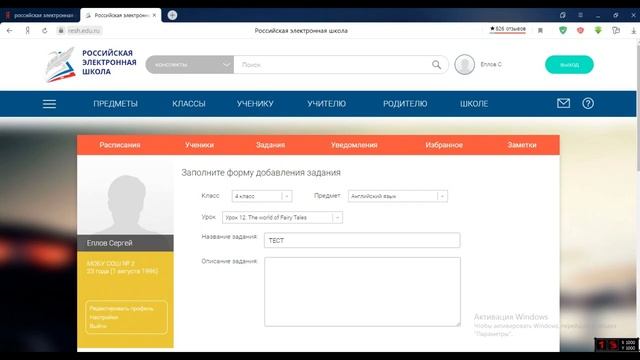
Task: Switch to the Избранное tab
Action: point(444,145)
